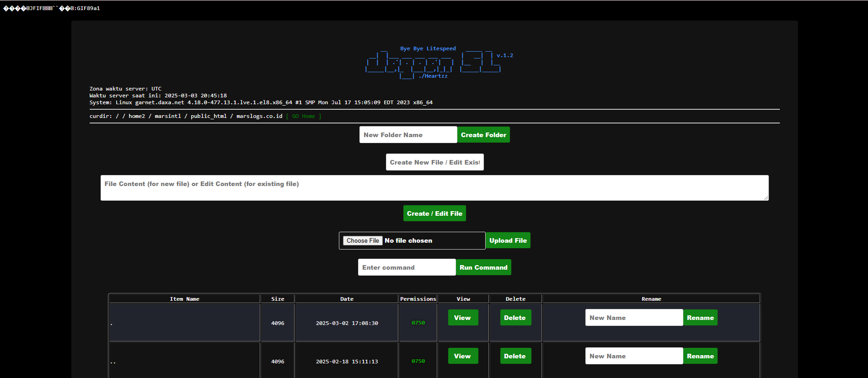The height and width of the screenshot is (378, 868).
Task: Open the Choose File picker
Action: point(363,241)
